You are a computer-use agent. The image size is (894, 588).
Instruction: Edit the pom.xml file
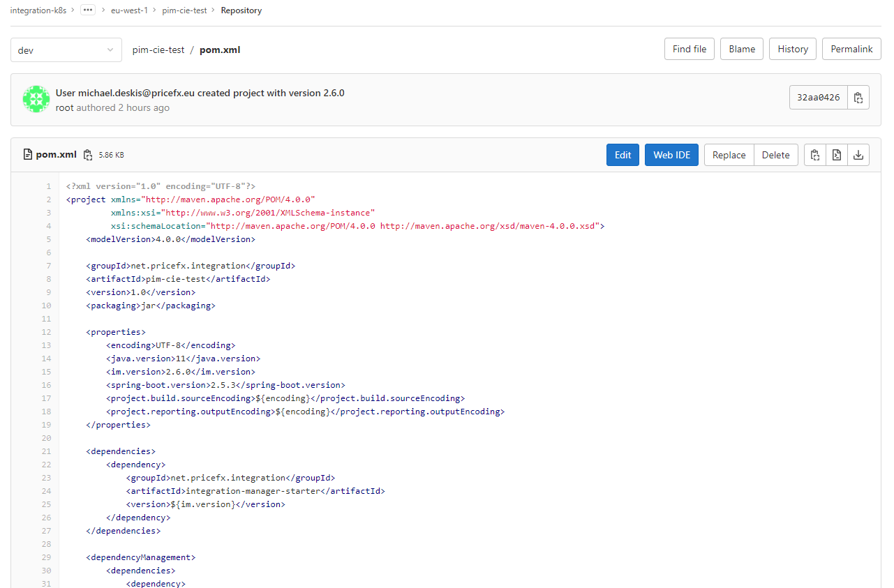click(x=623, y=155)
